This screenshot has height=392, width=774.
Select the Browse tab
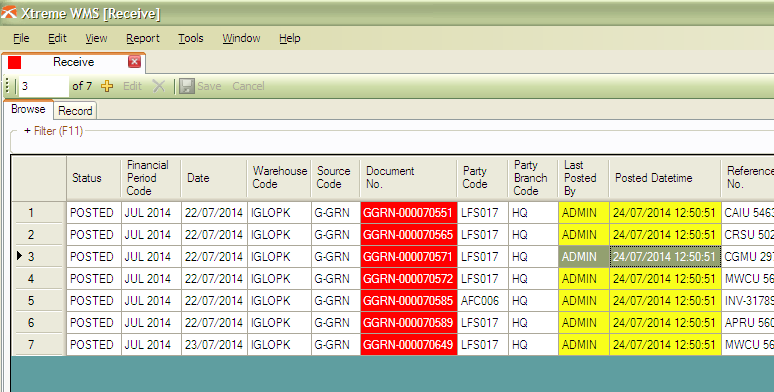28,109
